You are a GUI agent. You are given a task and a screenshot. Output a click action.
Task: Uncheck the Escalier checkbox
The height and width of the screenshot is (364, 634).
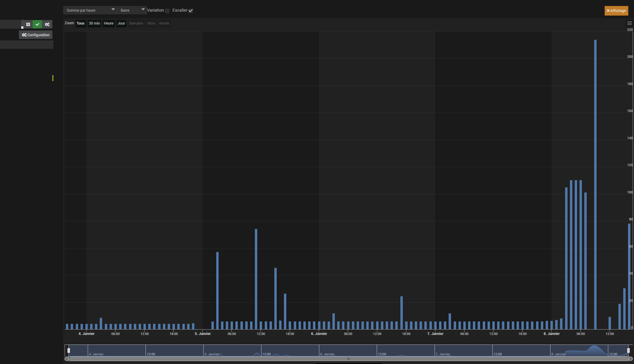[191, 11]
